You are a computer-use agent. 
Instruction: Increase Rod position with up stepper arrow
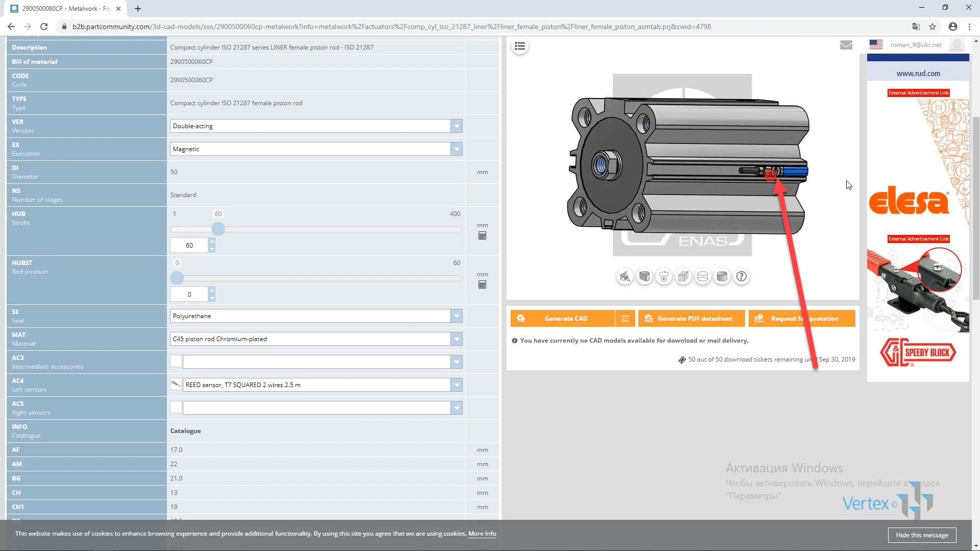(212, 291)
